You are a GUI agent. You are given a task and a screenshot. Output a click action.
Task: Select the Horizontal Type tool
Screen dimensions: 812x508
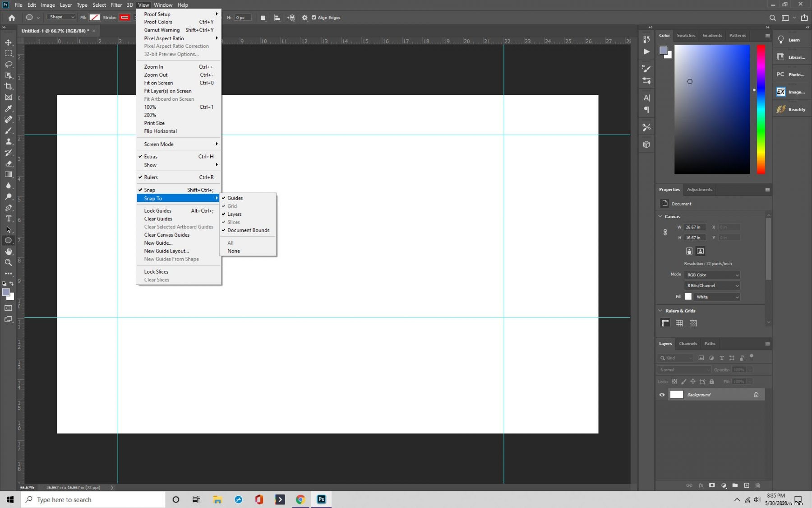click(8, 219)
